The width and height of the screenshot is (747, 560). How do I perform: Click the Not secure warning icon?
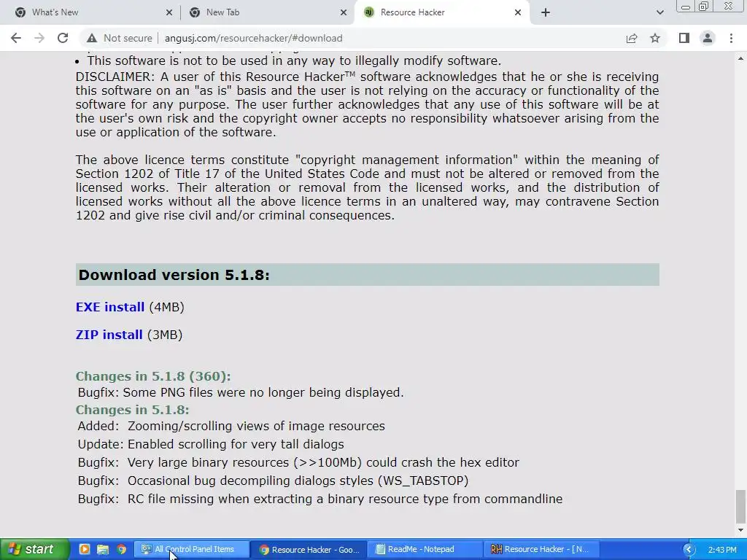[92, 38]
